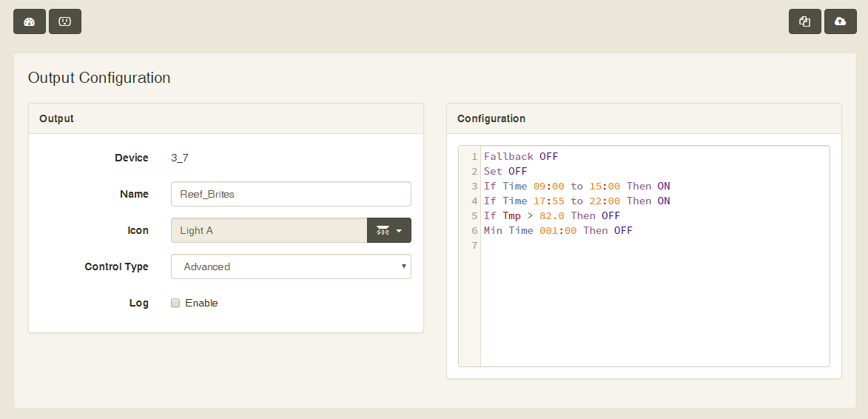This screenshot has width=868, height=419.
Task: Click the outlet icon button
Action: click(65, 21)
